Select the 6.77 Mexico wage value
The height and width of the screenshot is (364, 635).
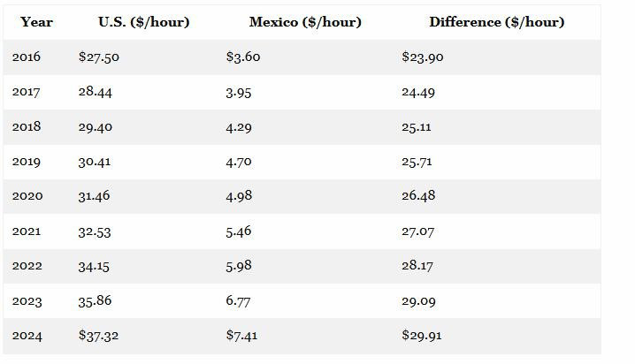point(239,301)
